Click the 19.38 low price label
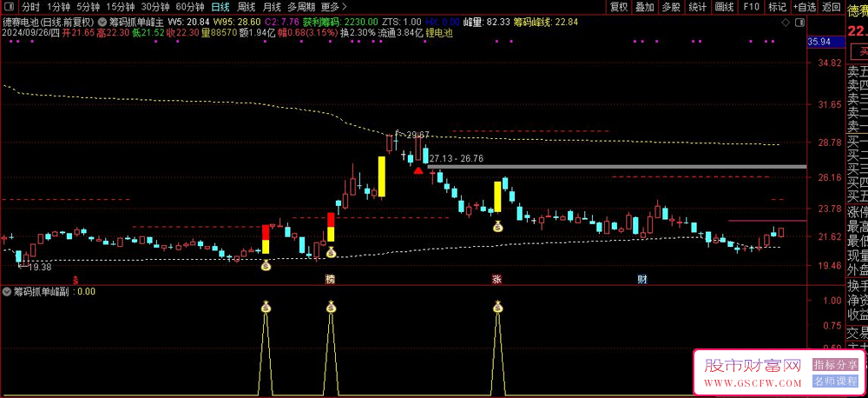Screen dimensions: 868x398 (x=39, y=267)
